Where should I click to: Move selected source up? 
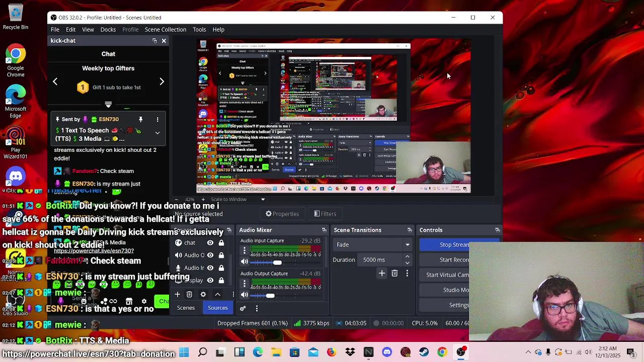coord(217,295)
